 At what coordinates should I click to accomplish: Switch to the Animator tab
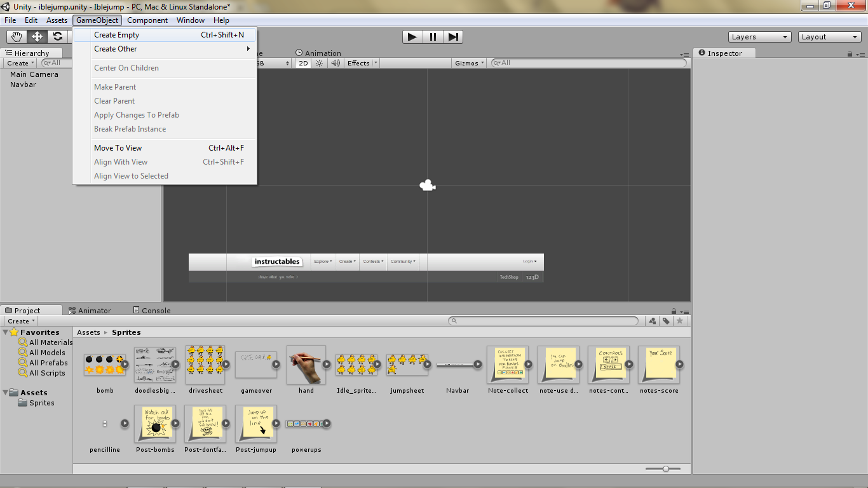(x=90, y=311)
